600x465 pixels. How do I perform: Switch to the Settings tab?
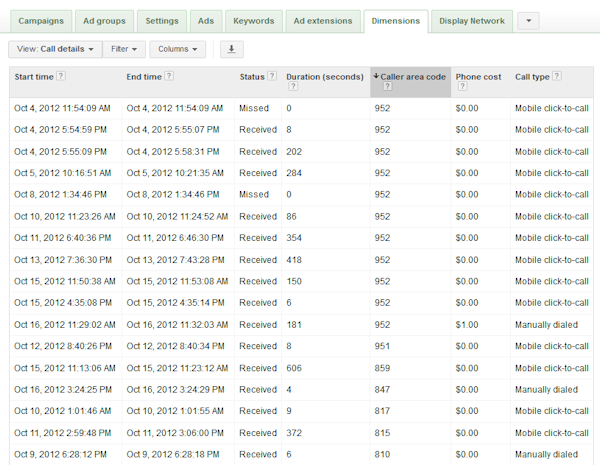pos(162,21)
